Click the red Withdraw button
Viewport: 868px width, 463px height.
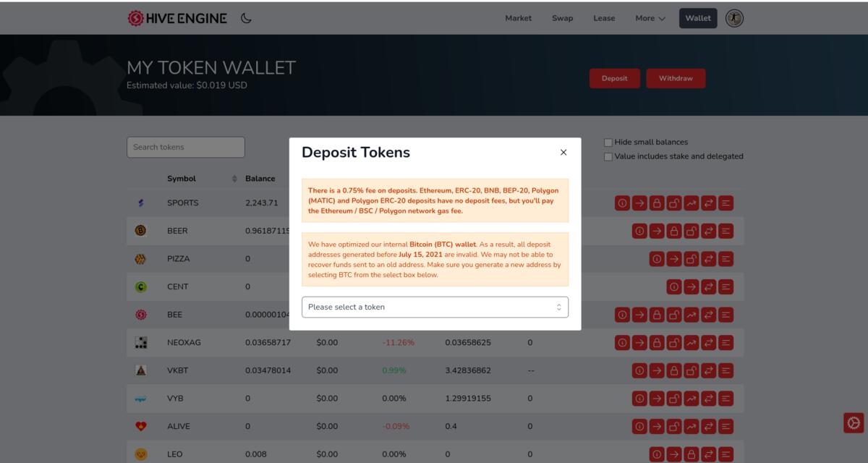point(676,78)
